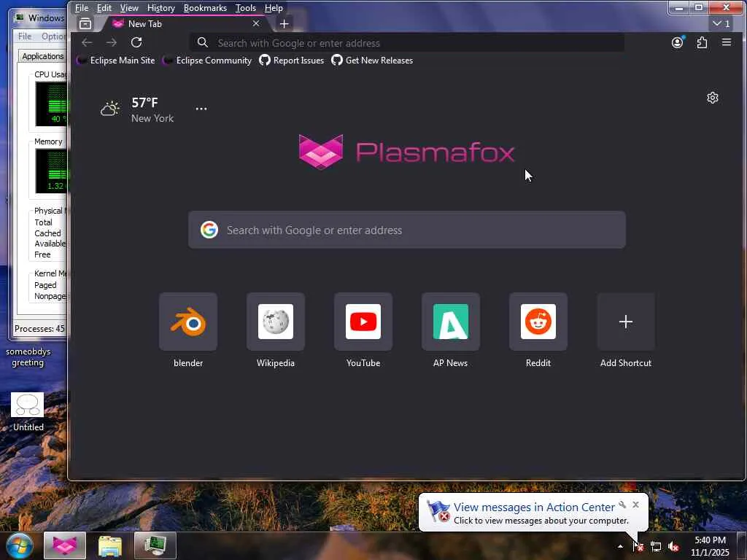Open the hamburger application menu
Image resolution: width=747 pixels, height=560 pixels.
[x=727, y=43]
